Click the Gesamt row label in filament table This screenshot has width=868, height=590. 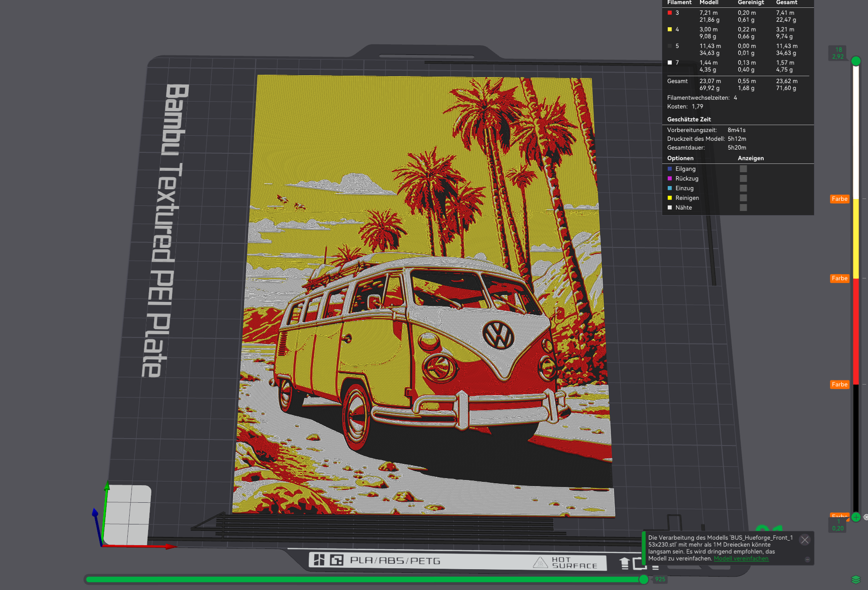tap(677, 81)
